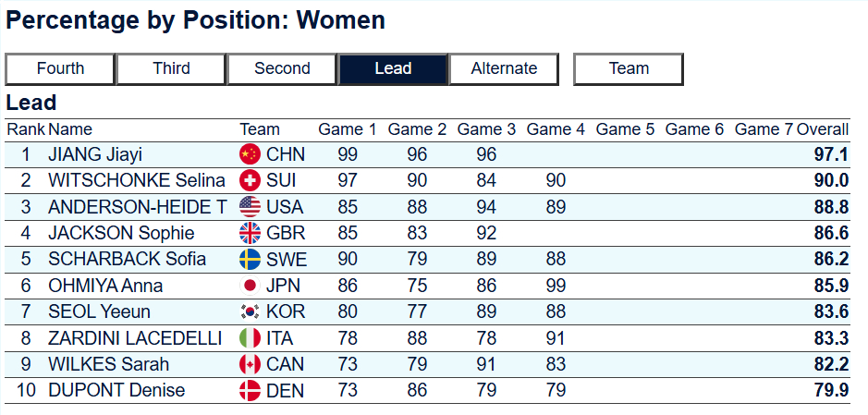Click the Italy flag icon
This screenshot has width=868, height=415.
[x=250, y=338]
